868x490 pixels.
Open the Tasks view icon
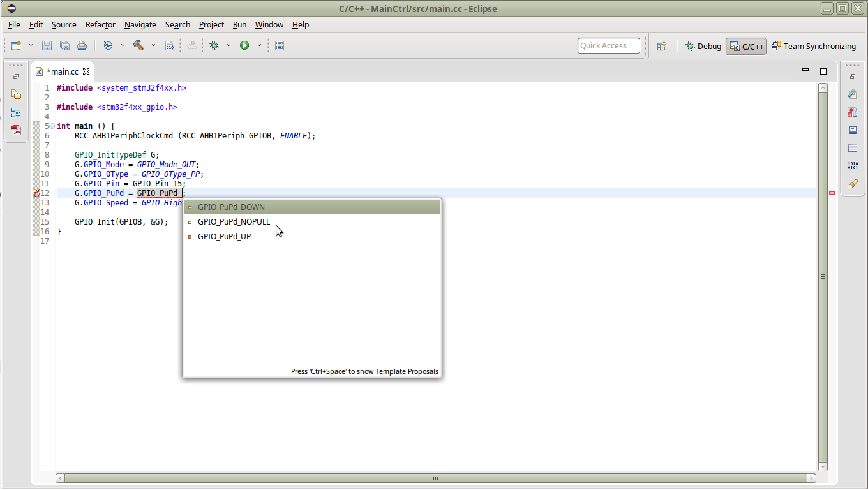853,94
